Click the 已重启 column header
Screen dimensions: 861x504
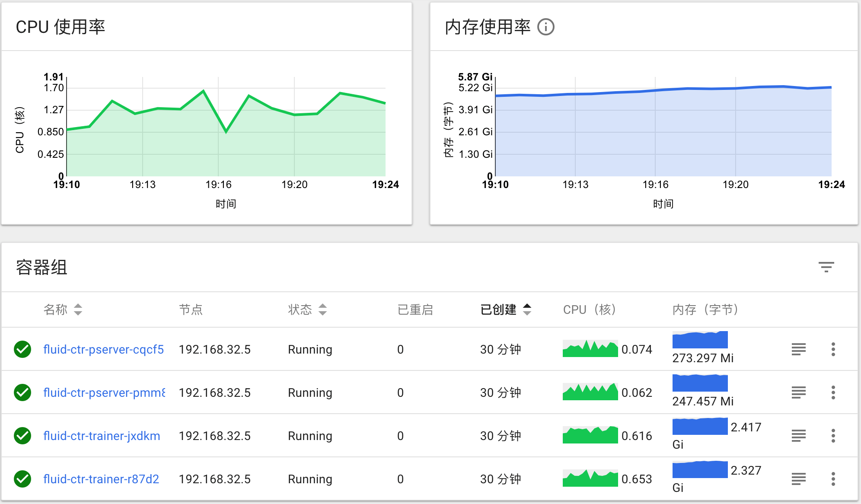click(x=415, y=309)
